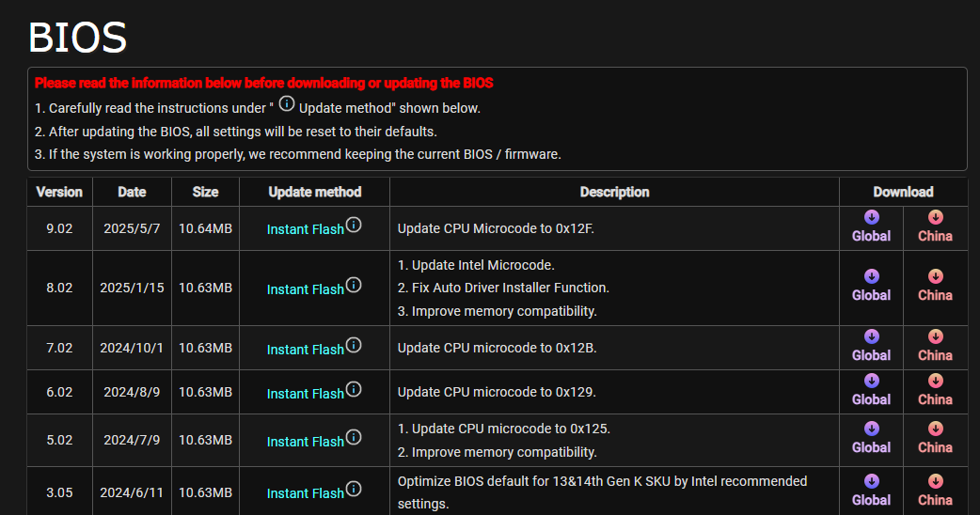Download version 3.05 BIOS from Global server
The width and height of the screenshot is (980, 515).
click(871, 492)
